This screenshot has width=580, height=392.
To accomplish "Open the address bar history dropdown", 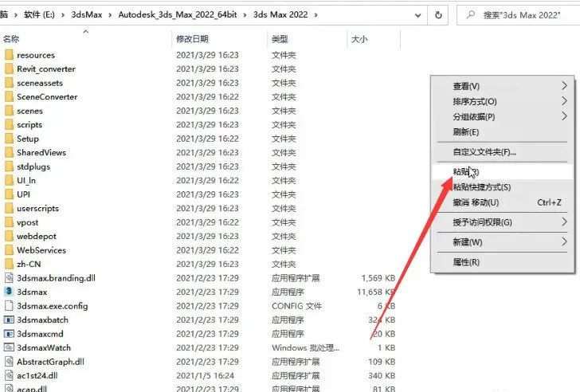I will pyautogui.click(x=418, y=15).
